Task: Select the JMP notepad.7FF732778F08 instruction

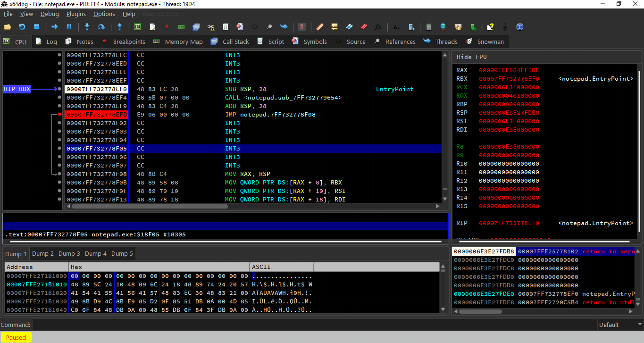Action: pyautogui.click(x=270, y=114)
